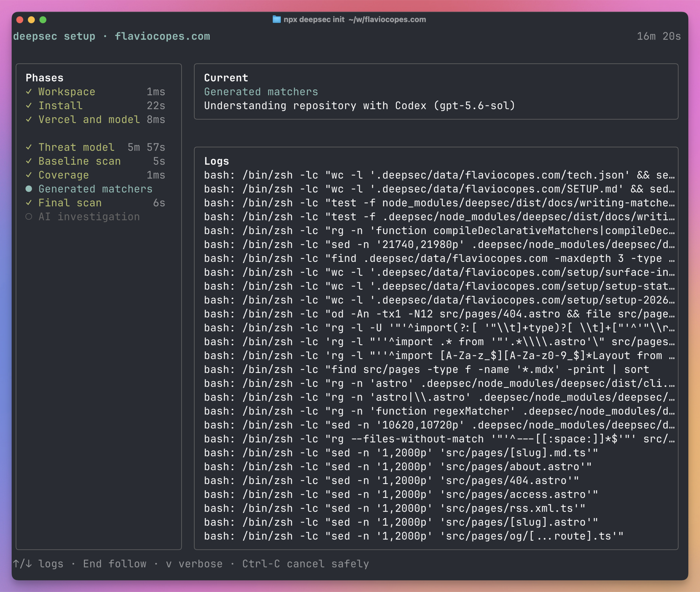Image resolution: width=700 pixels, height=592 pixels.
Task: Click the log line with setup/setup-2026
Action: coord(439,300)
